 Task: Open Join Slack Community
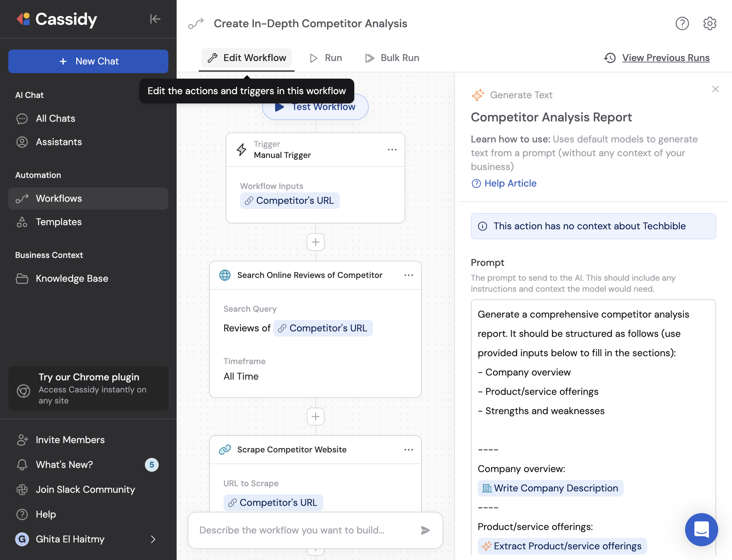click(88, 490)
